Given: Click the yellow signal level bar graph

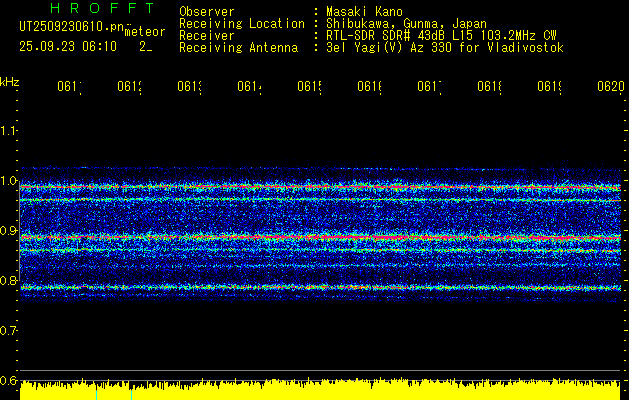Looking at the screenshot, I should tap(320, 391).
